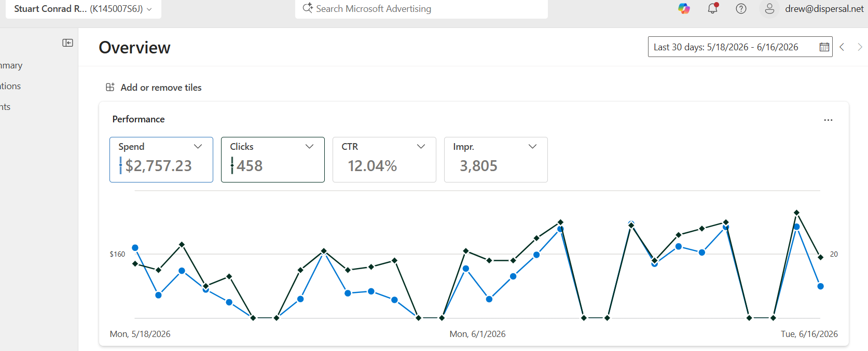The height and width of the screenshot is (351, 868).
Task: Click in the Search Microsoft Advertising box
Action: point(421,9)
